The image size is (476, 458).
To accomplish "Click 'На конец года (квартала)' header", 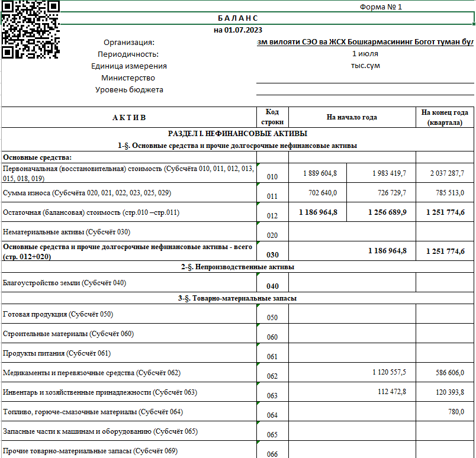I will pyautogui.click(x=445, y=117).
